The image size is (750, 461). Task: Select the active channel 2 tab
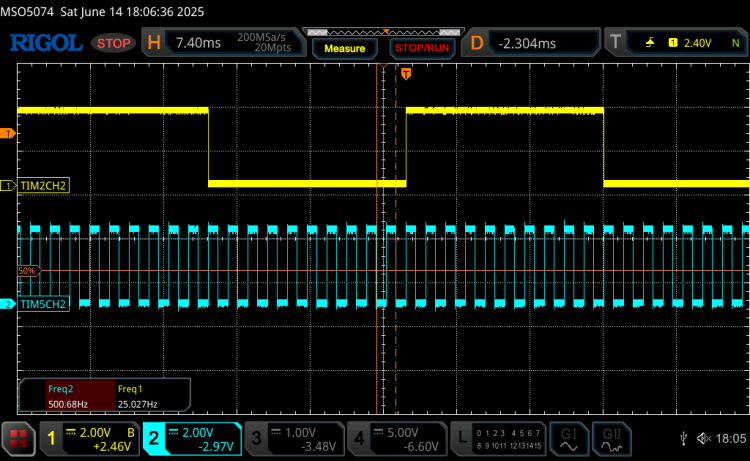click(190, 438)
